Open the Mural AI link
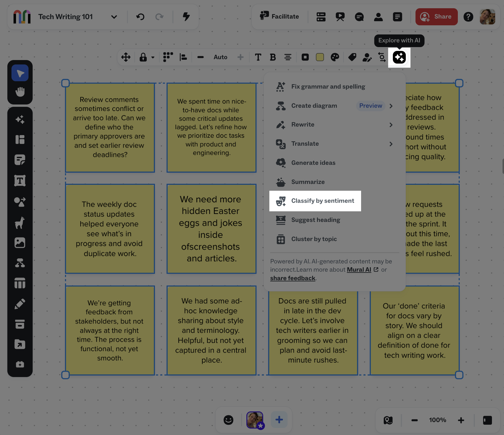504x435 pixels. pos(359,270)
